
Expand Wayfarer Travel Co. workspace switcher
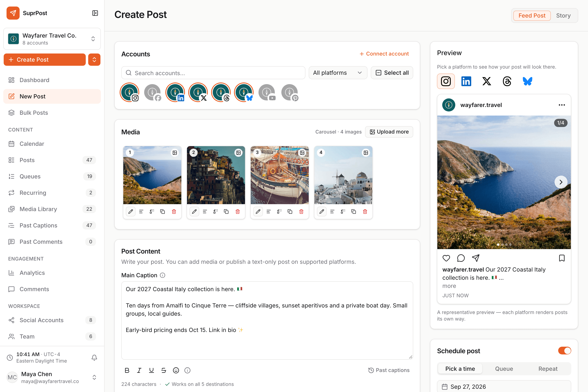pyautogui.click(x=52, y=39)
